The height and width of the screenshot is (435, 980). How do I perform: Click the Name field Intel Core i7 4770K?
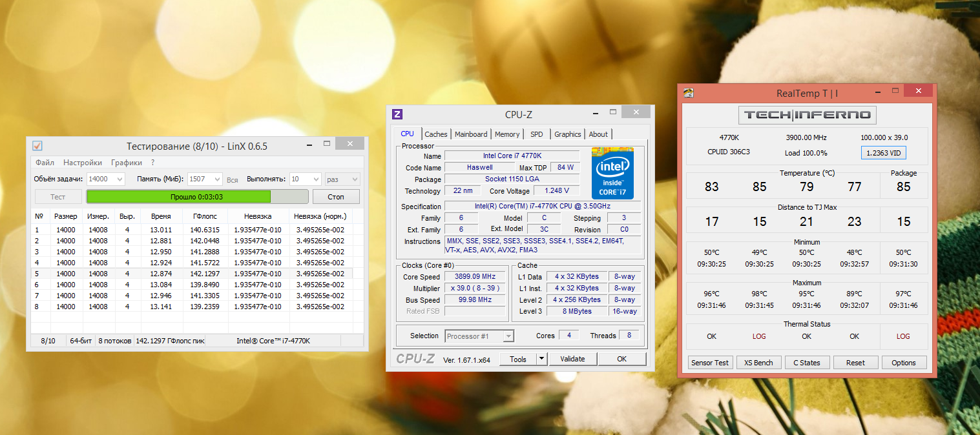coord(512,156)
